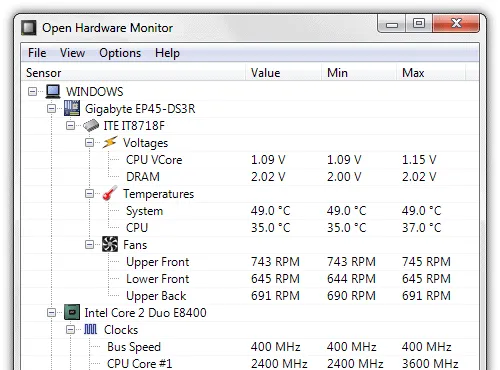This screenshot has height=370, width=500.
Task: Select the Fans label
Action: point(135,245)
